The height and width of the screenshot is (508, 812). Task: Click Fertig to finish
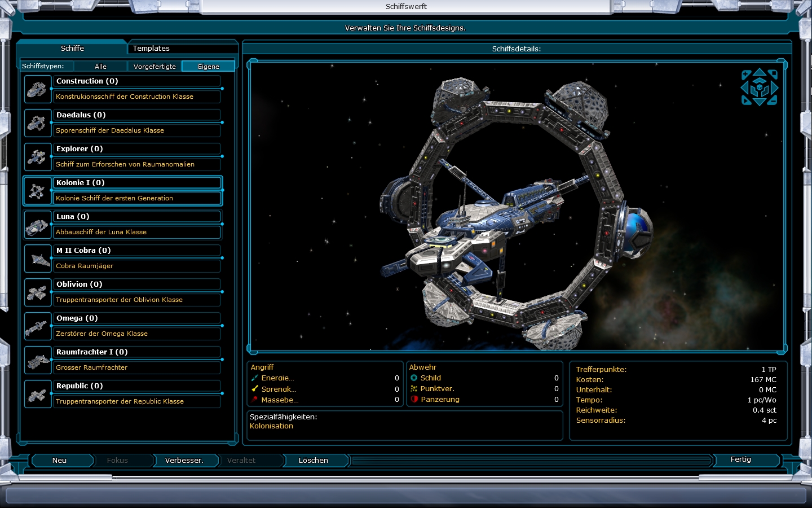(x=740, y=459)
